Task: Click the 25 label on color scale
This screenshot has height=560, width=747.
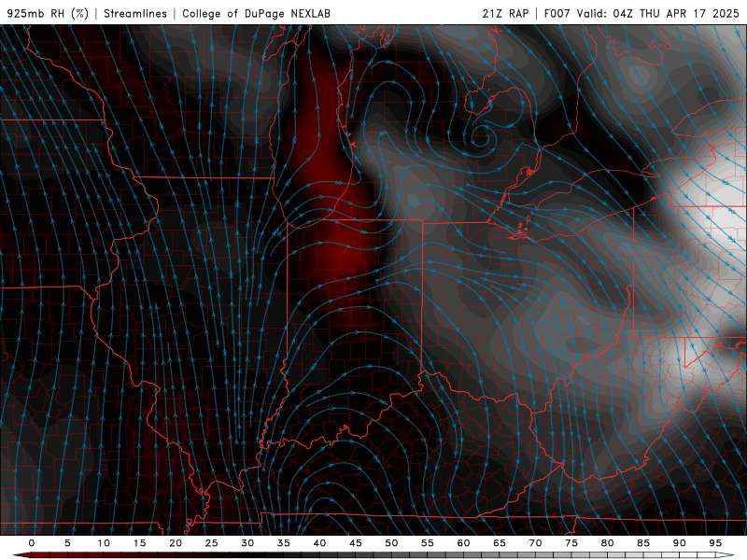Action: [x=212, y=543]
